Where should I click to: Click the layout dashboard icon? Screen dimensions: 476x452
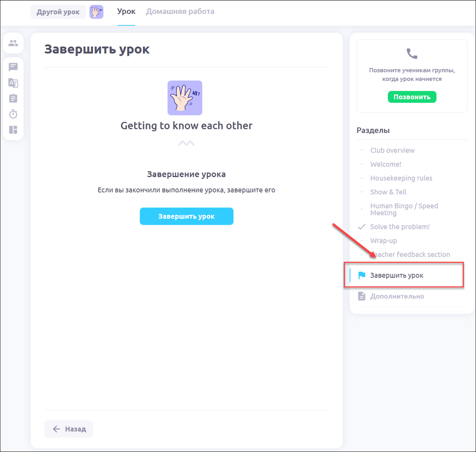[x=13, y=130]
